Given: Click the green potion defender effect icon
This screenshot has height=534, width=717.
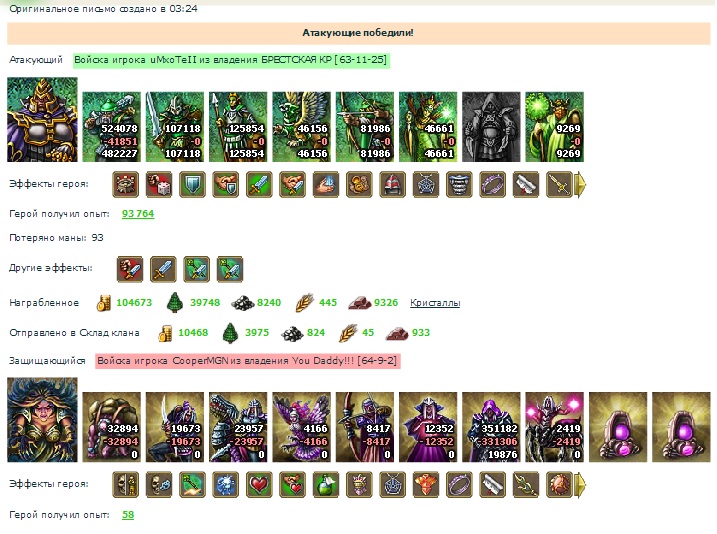Looking at the screenshot, I should coord(326,484).
